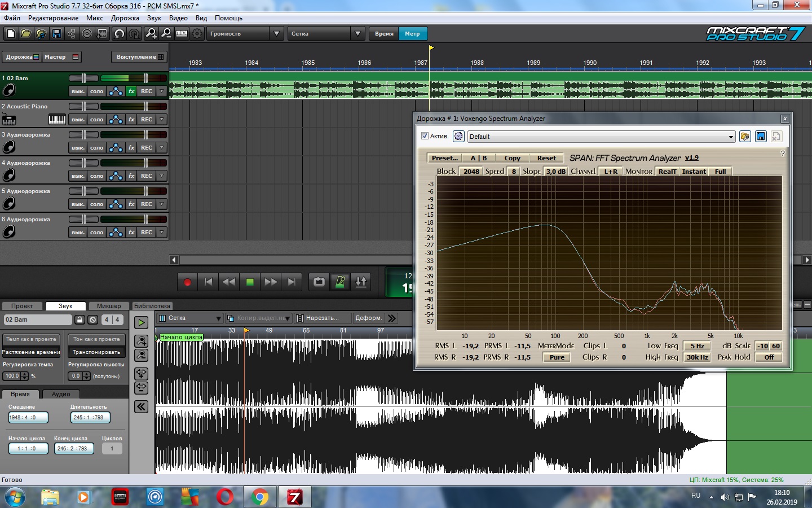The height and width of the screenshot is (508, 812).
Task: Enable the fx button on the 02 Bam track
Action: (131, 91)
